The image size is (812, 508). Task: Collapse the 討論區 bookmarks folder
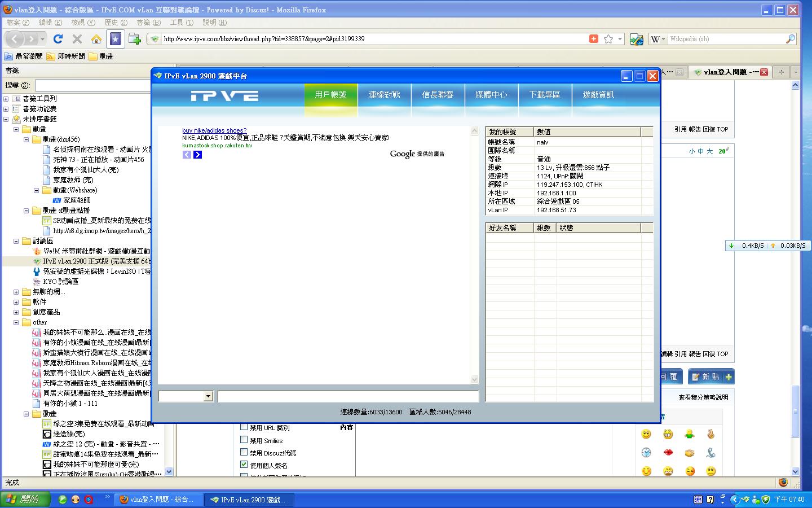tap(16, 241)
